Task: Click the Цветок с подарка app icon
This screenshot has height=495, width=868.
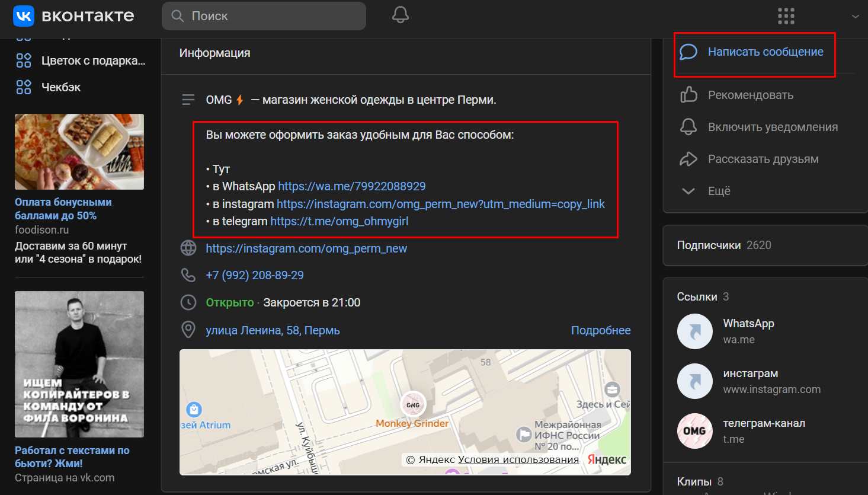Action: pos(24,60)
